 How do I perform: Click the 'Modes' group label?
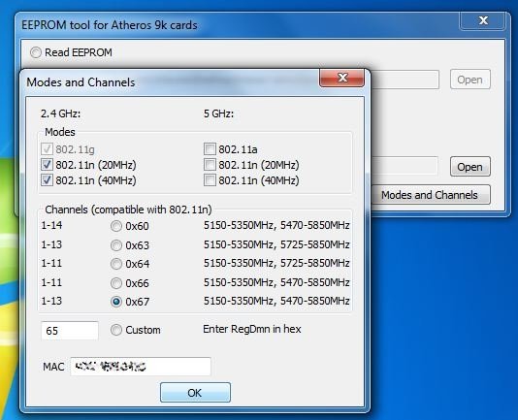tap(60, 132)
